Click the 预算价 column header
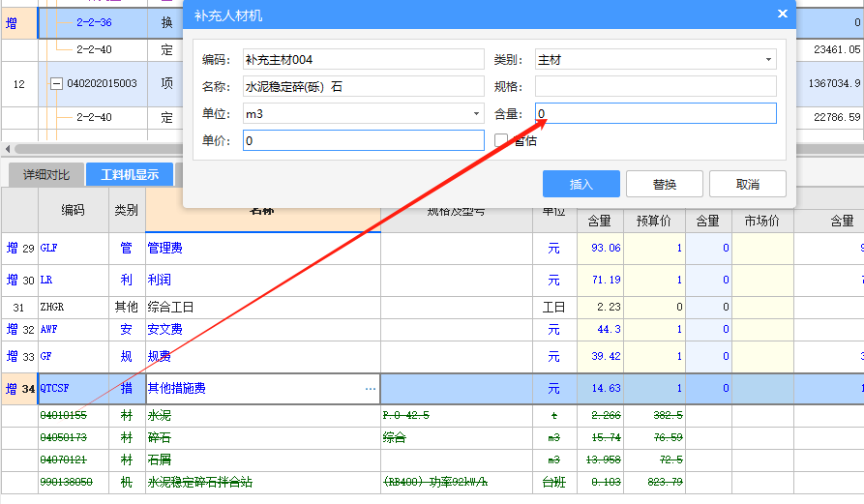The height and width of the screenshot is (504, 864). click(x=653, y=221)
